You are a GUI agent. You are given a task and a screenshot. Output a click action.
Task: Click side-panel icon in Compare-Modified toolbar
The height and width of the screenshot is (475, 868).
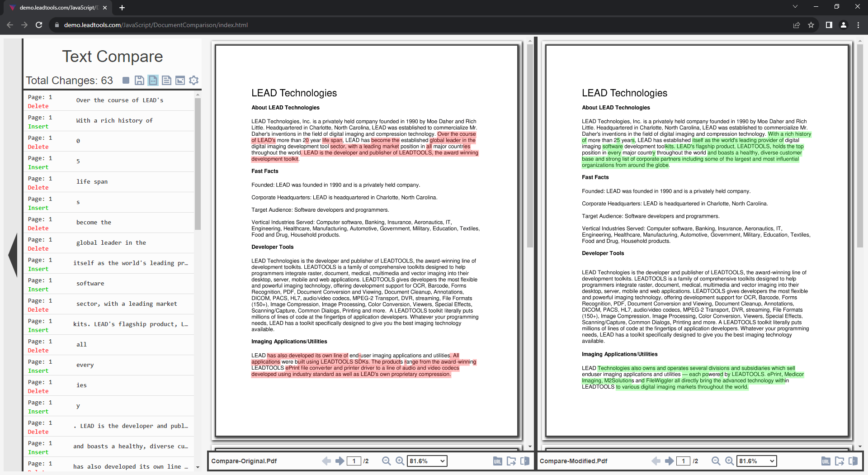pyautogui.click(x=853, y=461)
